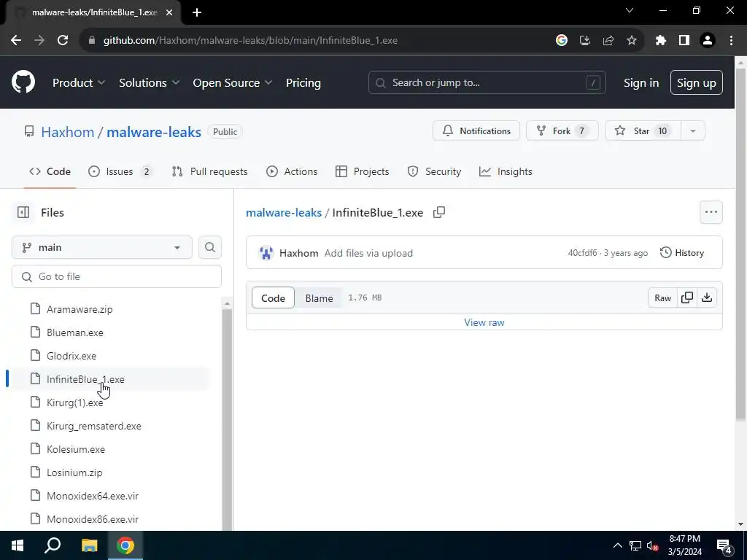Click the GitHub Octocat logo

(23, 82)
